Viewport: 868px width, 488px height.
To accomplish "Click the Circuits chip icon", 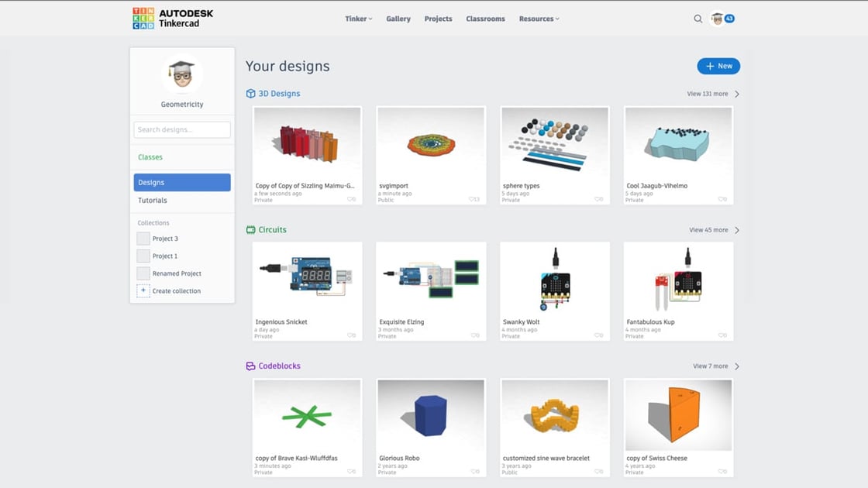I will tap(250, 229).
